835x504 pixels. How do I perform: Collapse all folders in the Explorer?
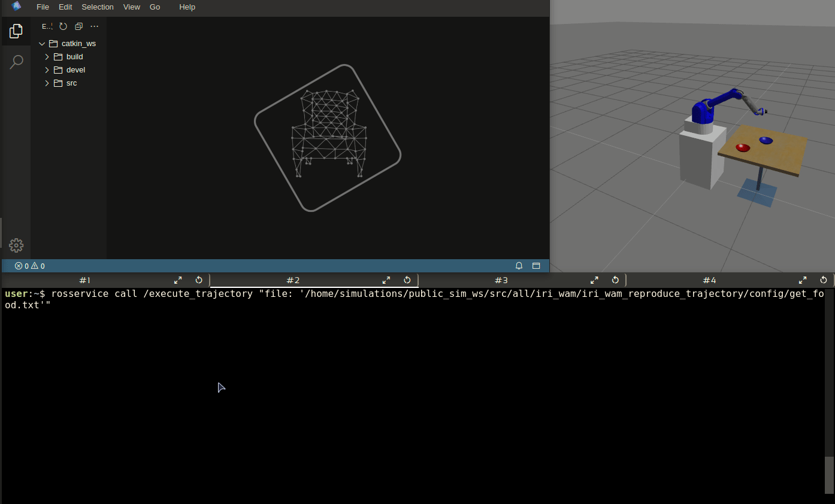[x=78, y=26]
